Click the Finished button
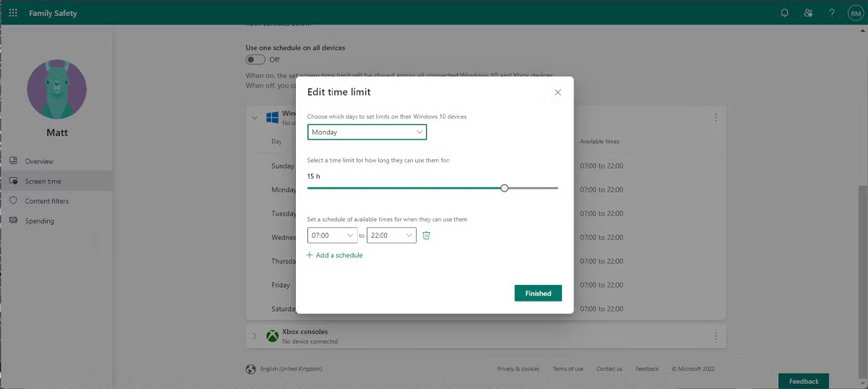This screenshot has width=868, height=389. click(x=538, y=294)
